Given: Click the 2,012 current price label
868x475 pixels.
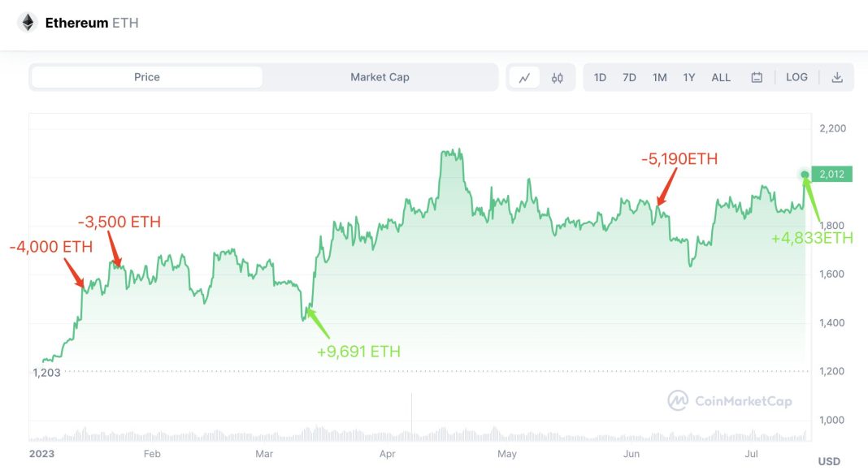Looking at the screenshot, I should coord(832,175).
